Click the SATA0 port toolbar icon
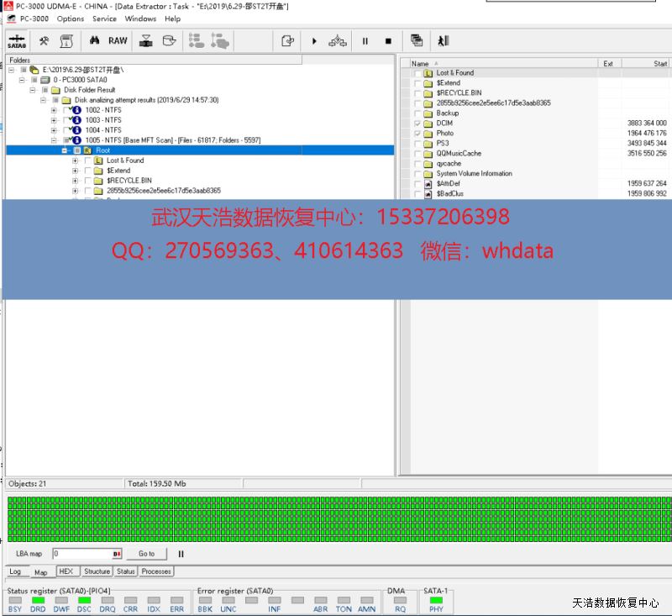Image resolution: width=672 pixels, height=616 pixels. [x=16, y=40]
